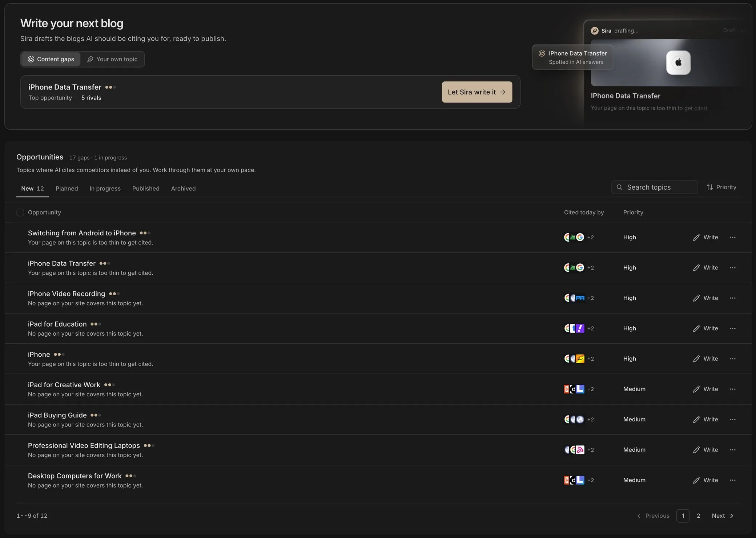Open the New tab
This screenshot has height=538, width=756.
tap(32, 189)
